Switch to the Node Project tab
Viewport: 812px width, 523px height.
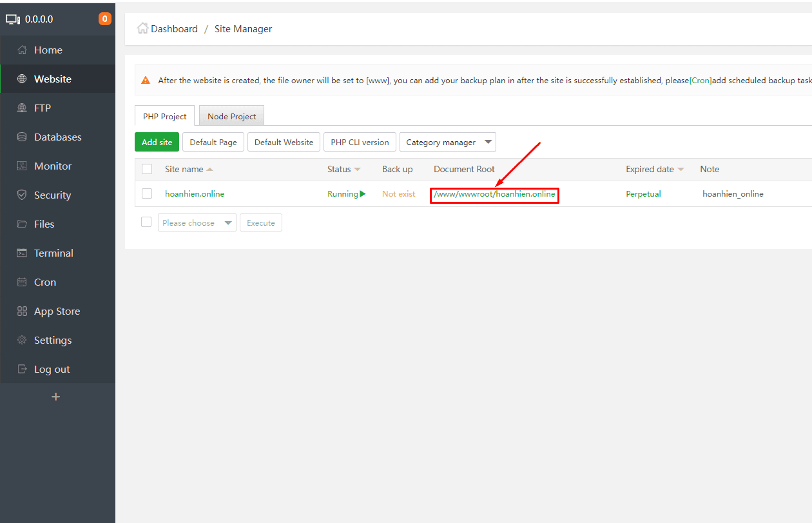(231, 116)
